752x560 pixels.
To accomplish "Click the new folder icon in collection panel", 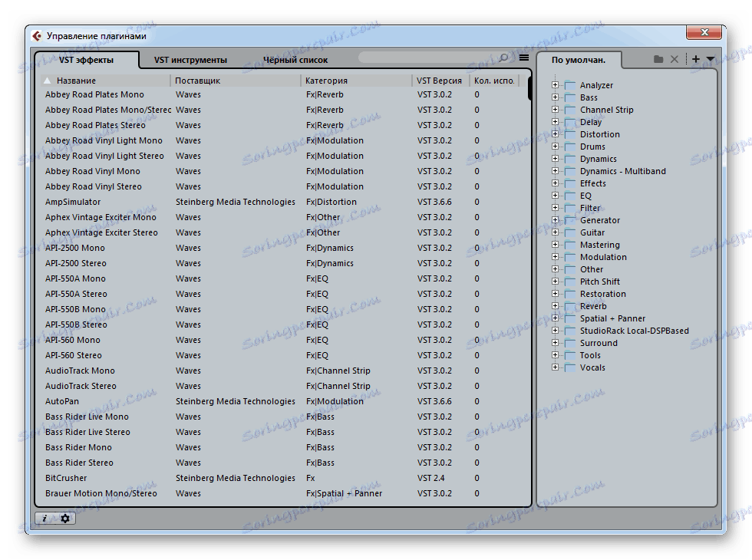I will pyautogui.click(x=658, y=59).
